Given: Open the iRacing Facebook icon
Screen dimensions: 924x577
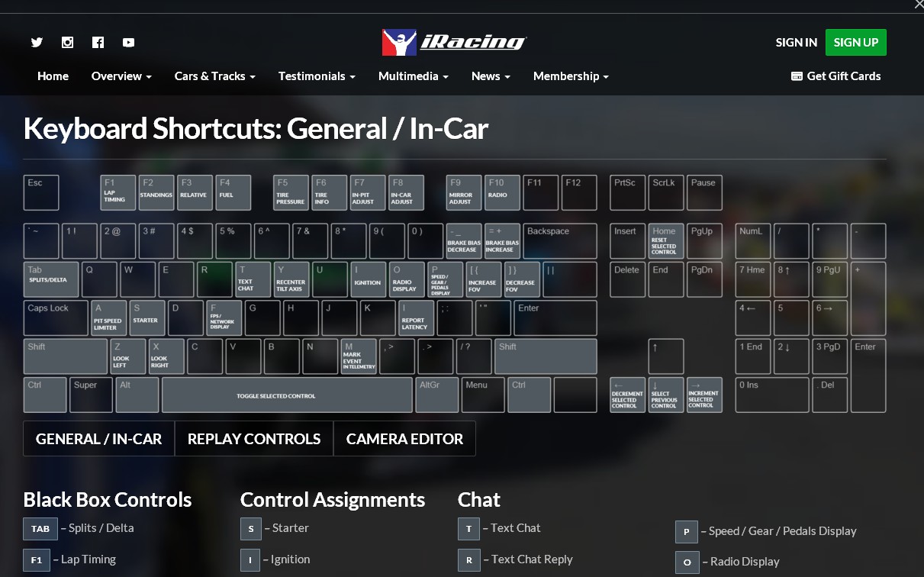Looking at the screenshot, I should [98, 43].
